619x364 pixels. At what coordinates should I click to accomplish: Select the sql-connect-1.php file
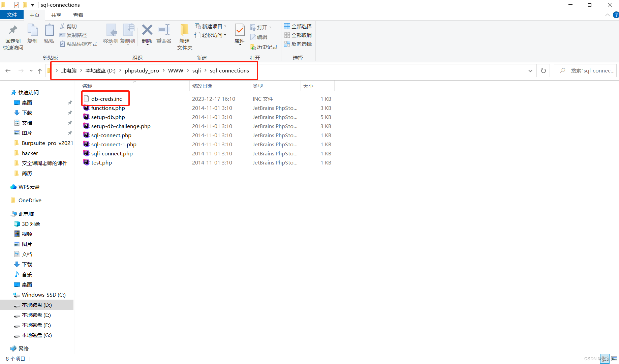coord(114,144)
